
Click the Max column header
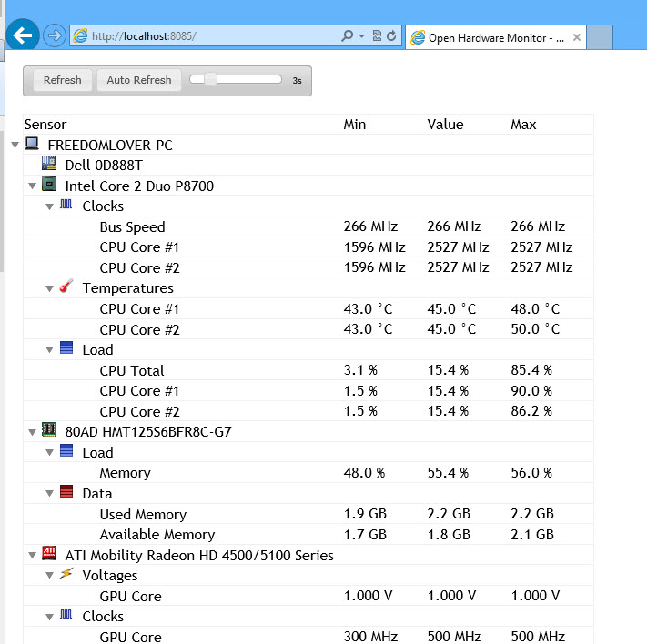tap(523, 125)
